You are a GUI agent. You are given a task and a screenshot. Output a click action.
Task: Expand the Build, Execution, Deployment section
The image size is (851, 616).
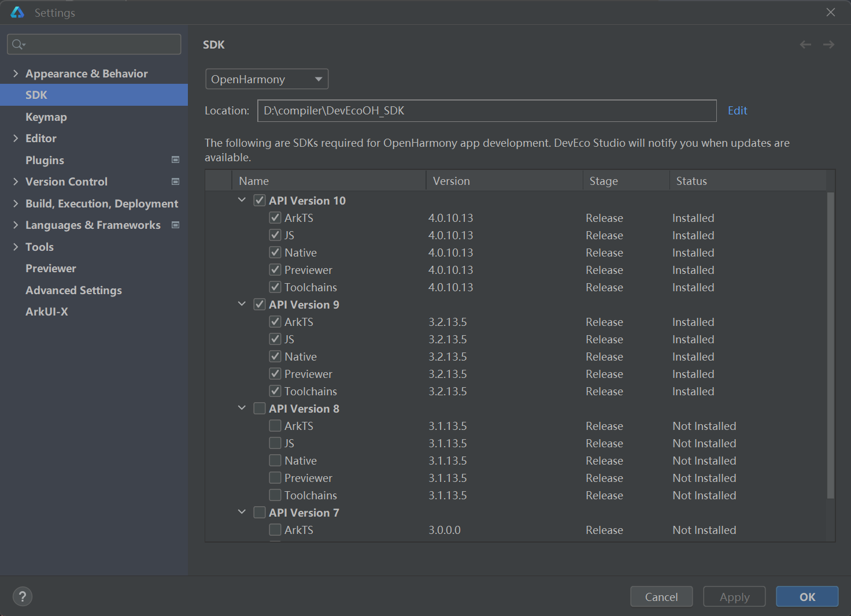click(x=16, y=203)
